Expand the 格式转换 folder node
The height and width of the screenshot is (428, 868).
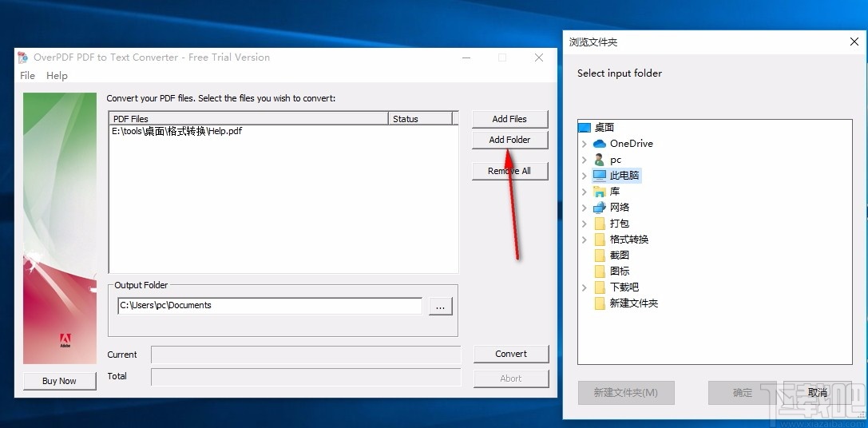pyautogui.click(x=585, y=240)
